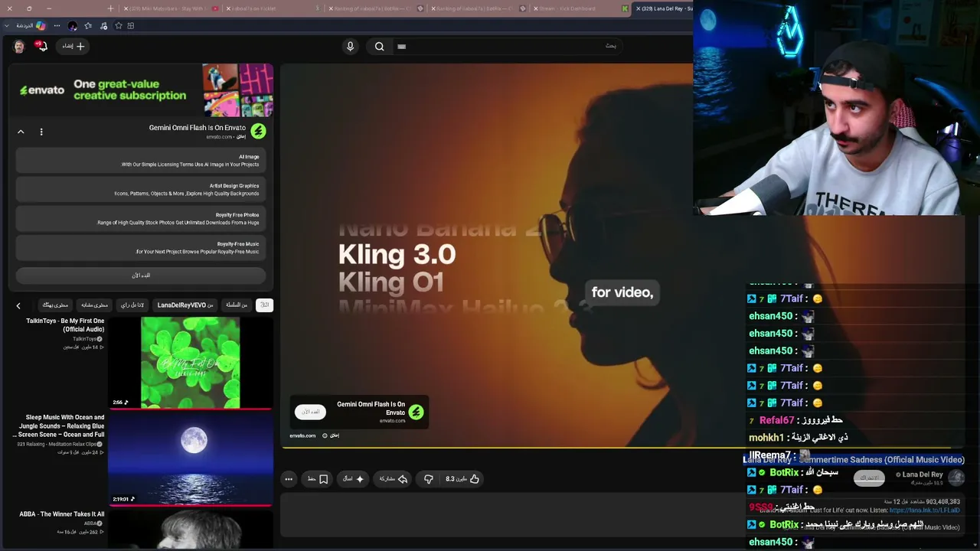
Task: Save the video with bookmark button
Action: click(x=318, y=479)
